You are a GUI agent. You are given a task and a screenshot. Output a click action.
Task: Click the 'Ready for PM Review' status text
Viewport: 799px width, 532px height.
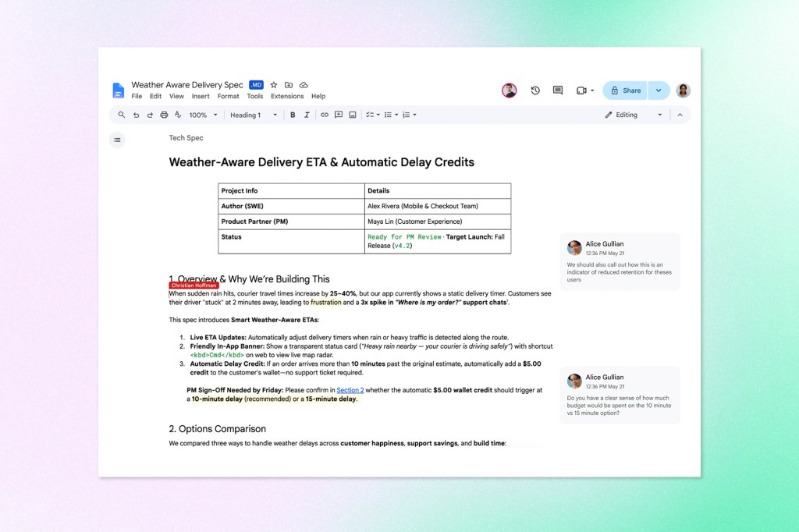click(x=405, y=237)
